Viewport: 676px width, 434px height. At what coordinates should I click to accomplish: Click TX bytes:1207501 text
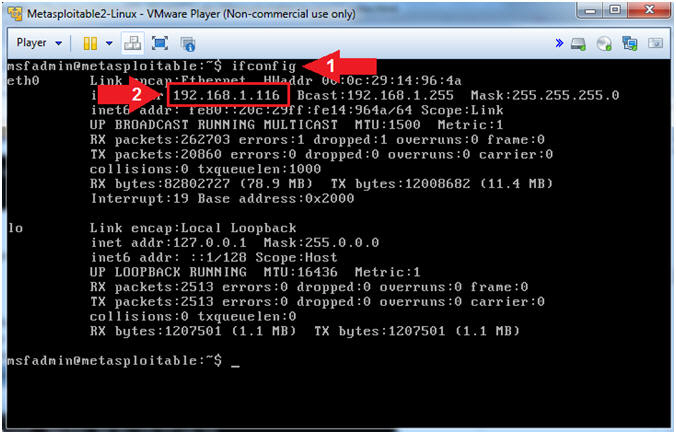coord(379,331)
